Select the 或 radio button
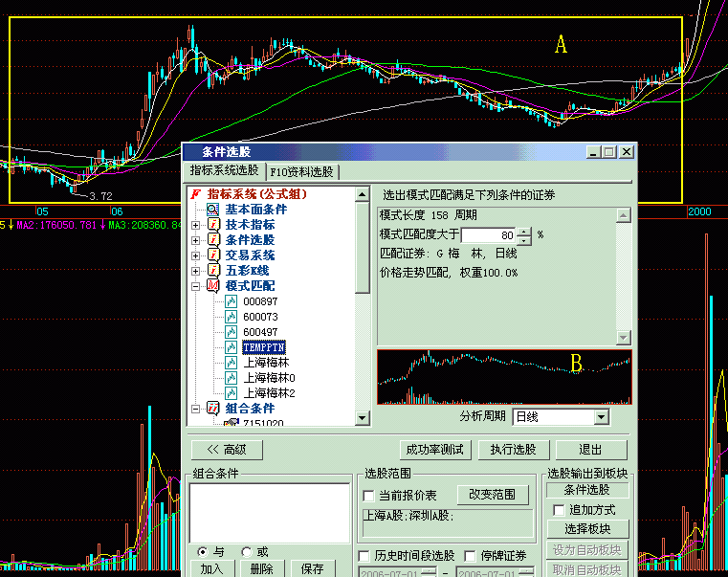 click(247, 552)
